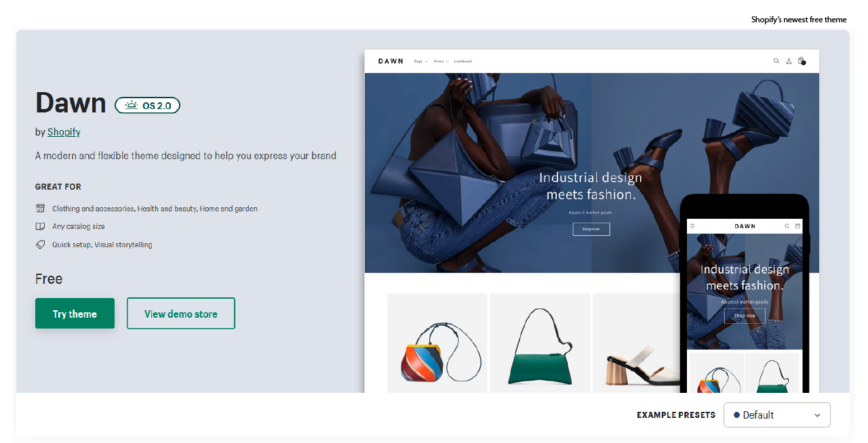Click the OS 2.0 badge next to Dawn
Image resolution: width=868 pixels, height=443 pixels.
[x=147, y=105]
